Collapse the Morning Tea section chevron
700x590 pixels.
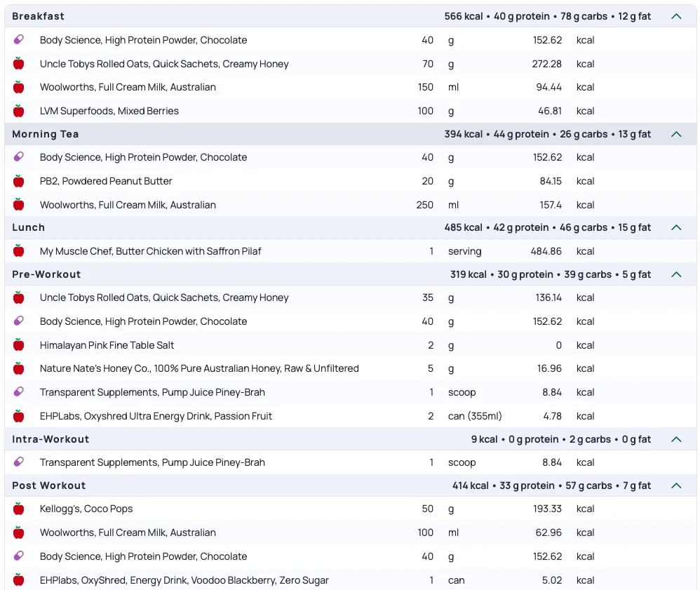(676, 134)
